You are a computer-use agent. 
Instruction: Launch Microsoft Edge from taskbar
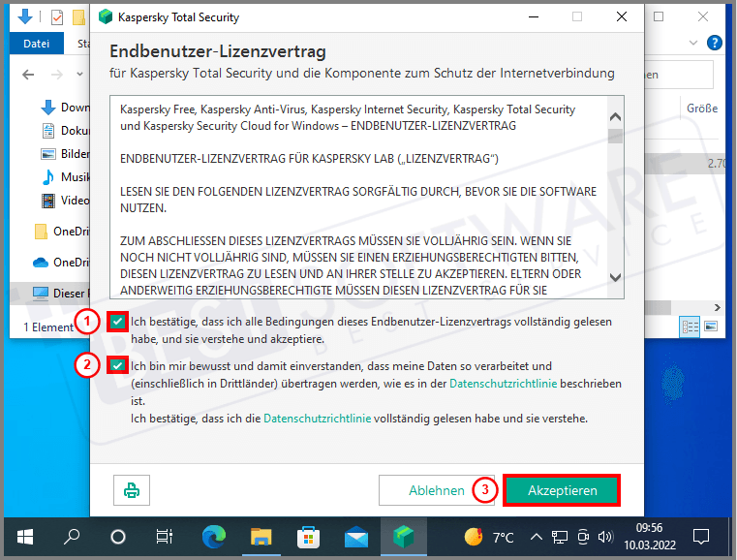214,537
